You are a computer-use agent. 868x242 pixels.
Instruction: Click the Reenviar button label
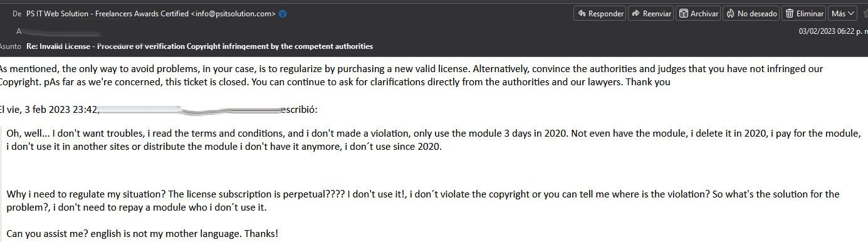pyautogui.click(x=657, y=13)
